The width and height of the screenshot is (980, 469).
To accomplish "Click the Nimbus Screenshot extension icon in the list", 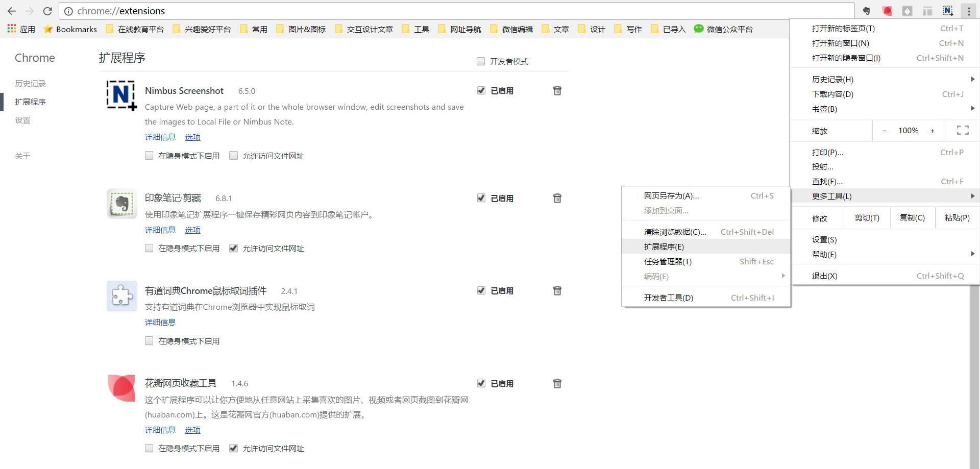I will 121,95.
